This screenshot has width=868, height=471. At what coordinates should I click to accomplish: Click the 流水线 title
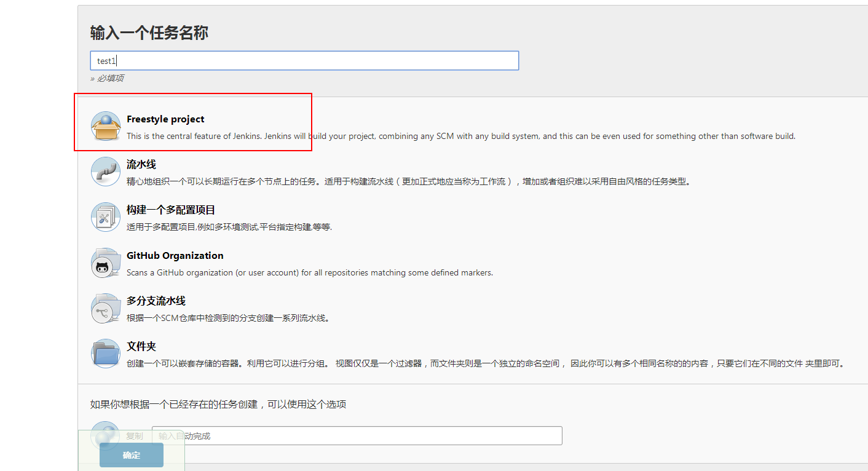(141, 165)
